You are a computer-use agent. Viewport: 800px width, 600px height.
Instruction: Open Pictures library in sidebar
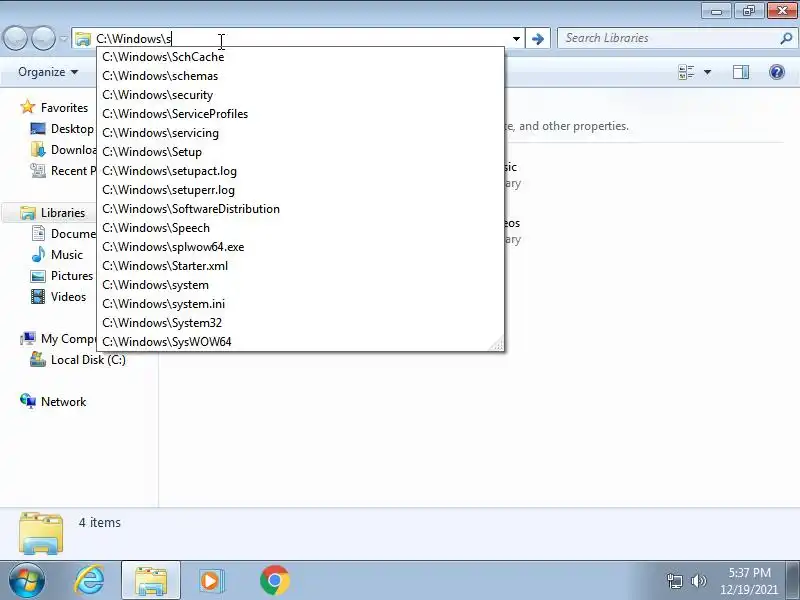(72, 276)
